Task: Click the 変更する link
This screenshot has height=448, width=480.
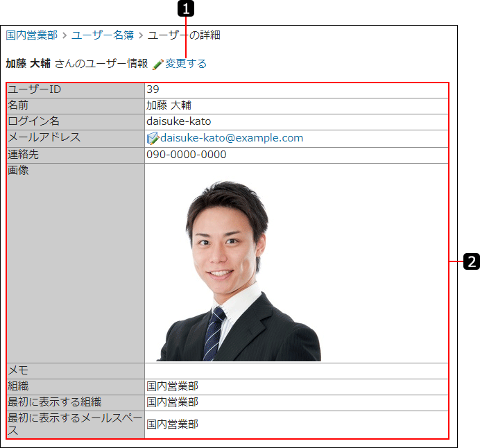Action: tap(186, 64)
